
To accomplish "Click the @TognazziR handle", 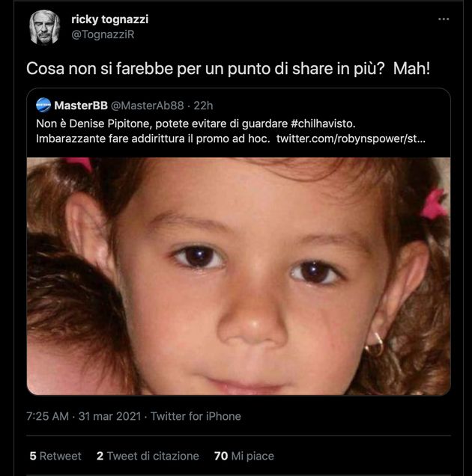I will pos(103,34).
